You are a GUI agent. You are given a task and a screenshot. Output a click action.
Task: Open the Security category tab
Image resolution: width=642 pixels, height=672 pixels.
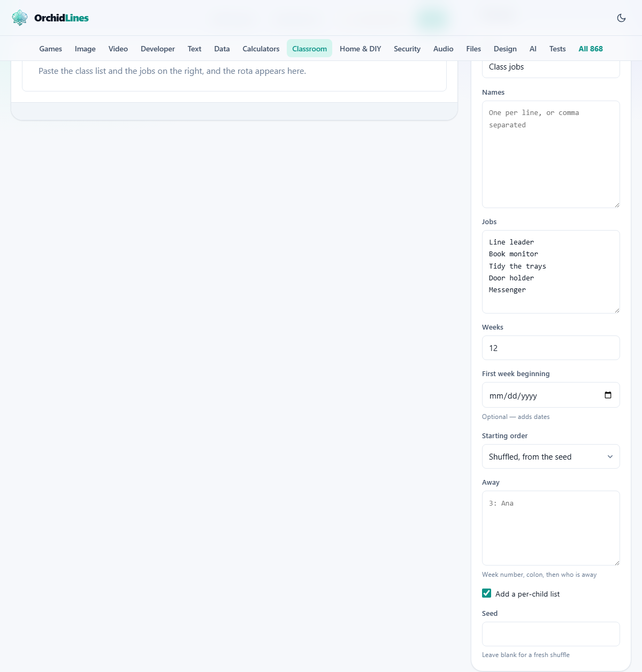tap(407, 49)
